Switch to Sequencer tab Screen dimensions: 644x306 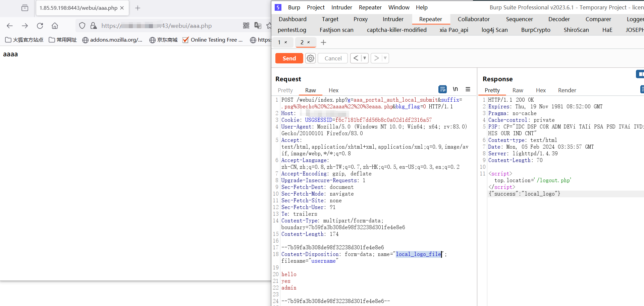click(x=519, y=19)
